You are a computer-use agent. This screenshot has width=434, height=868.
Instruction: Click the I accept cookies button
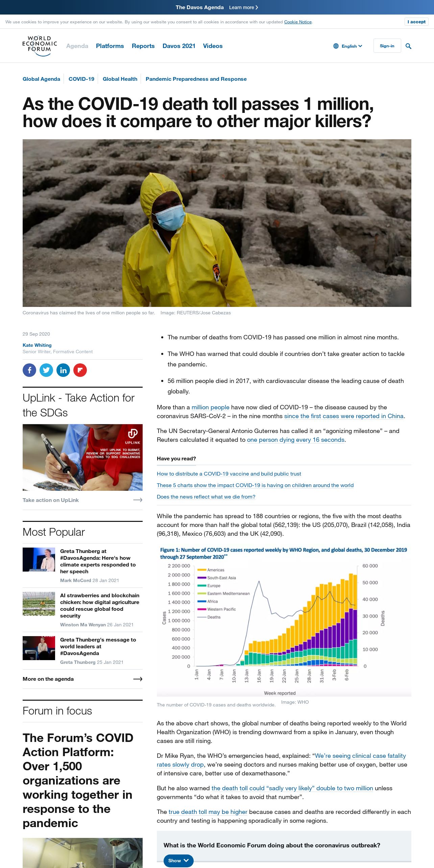tap(416, 22)
